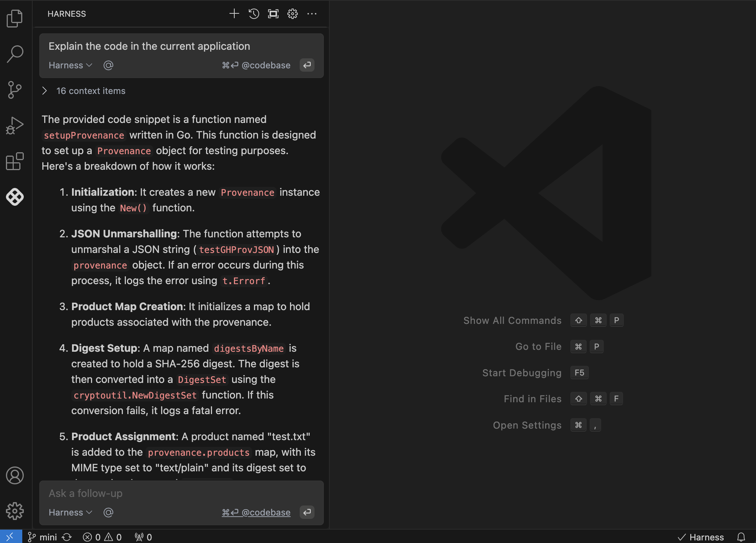
Task: Expand the 16 context items list
Action: pos(45,91)
